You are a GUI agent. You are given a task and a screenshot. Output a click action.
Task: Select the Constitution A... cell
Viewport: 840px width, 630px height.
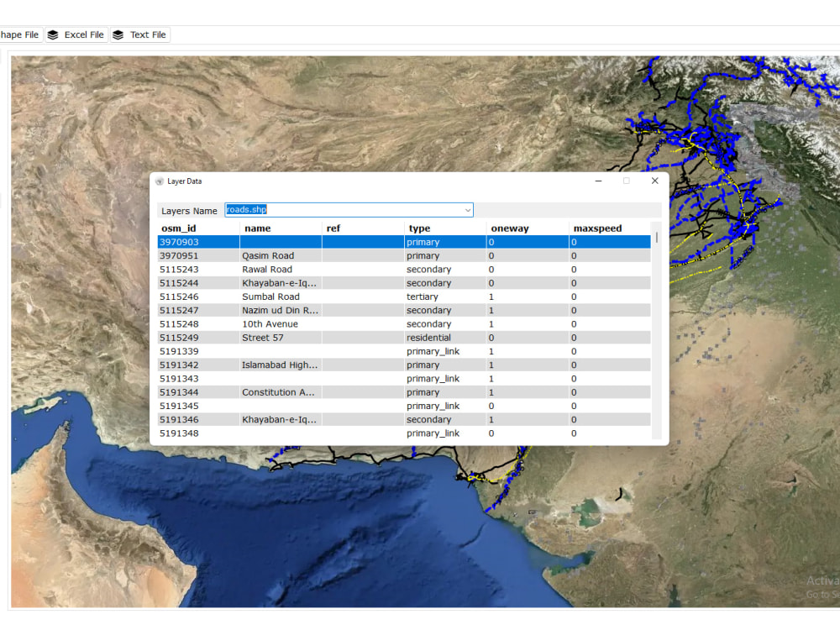(x=281, y=392)
